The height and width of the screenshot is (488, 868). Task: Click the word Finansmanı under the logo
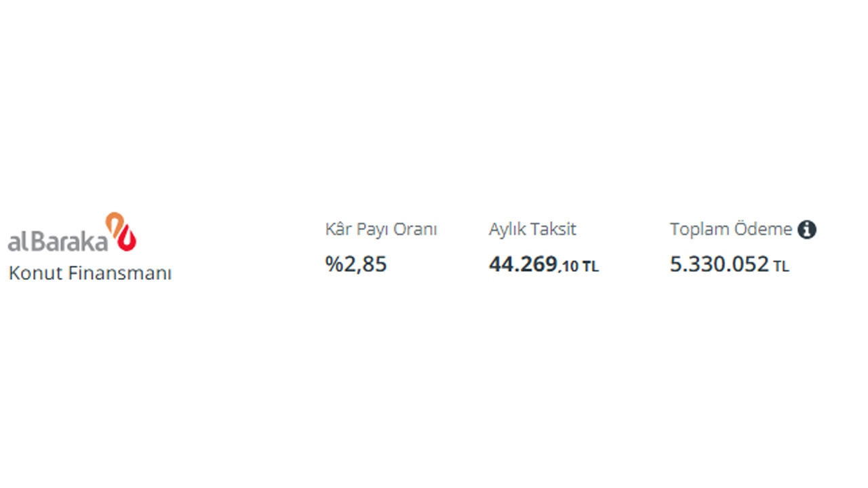click(117, 273)
